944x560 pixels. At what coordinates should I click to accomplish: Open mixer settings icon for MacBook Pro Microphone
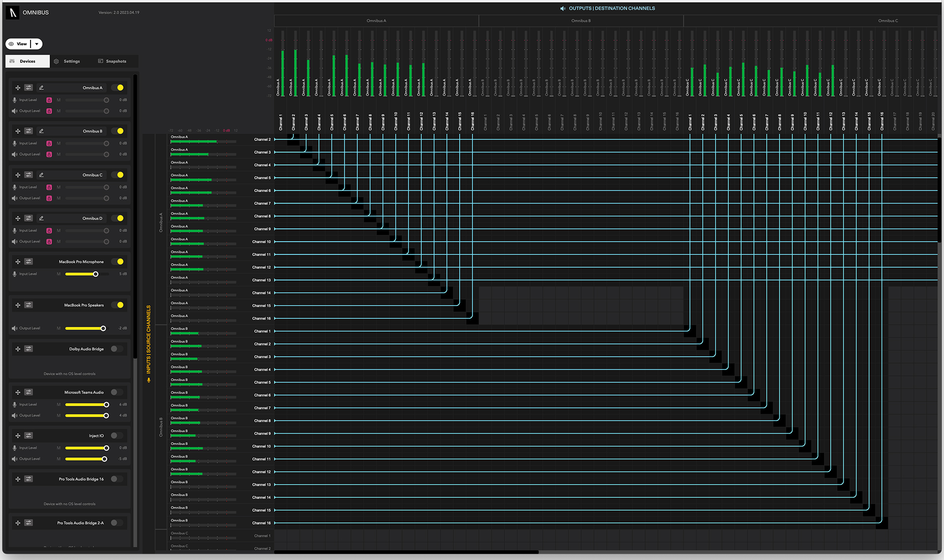[x=29, y=262]
